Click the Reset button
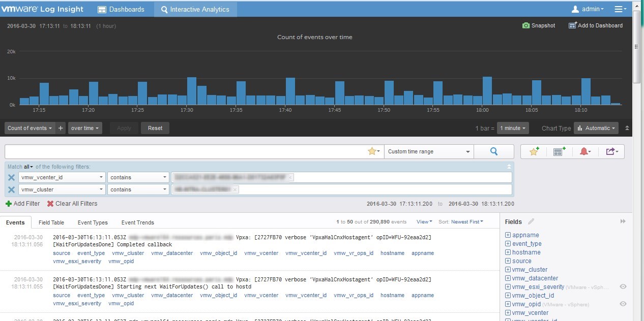Viewport: 644px width, 321px height. point(155,128)
